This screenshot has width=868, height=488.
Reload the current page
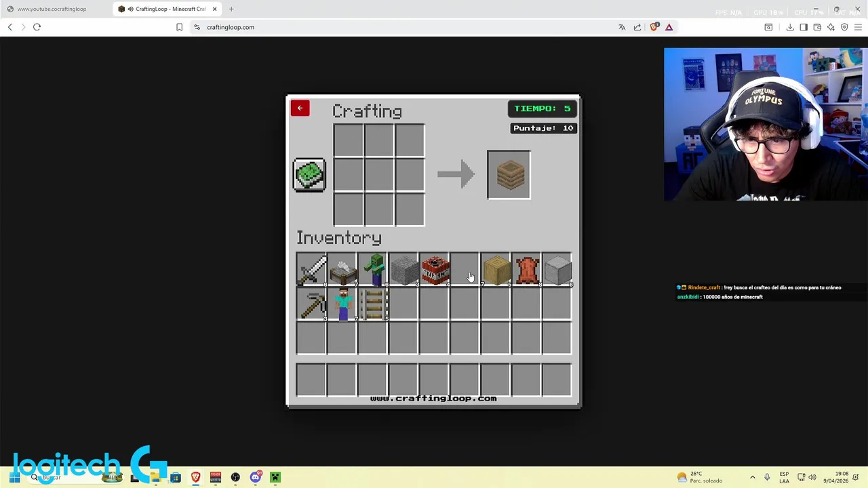(37, 27)
